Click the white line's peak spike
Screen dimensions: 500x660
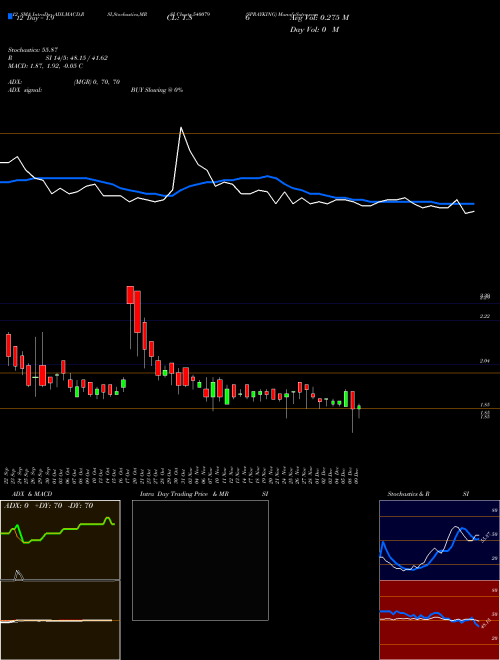(x=181, y=128)
